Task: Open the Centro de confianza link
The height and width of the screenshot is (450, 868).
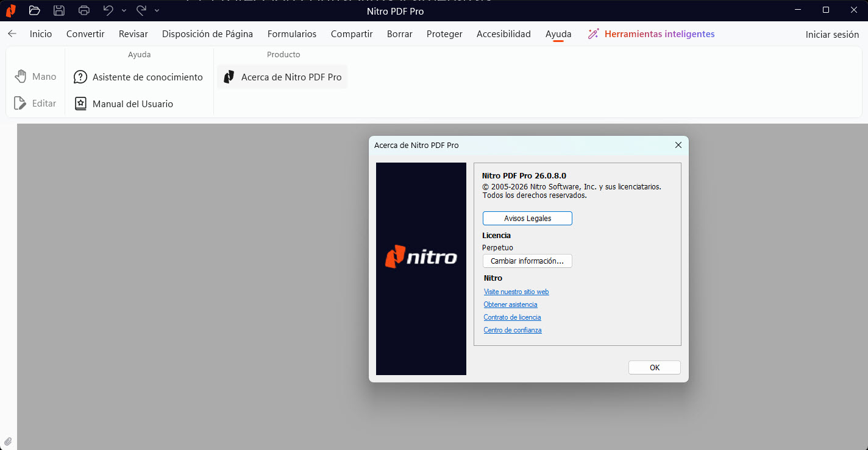Action: (x=513, y=330)
